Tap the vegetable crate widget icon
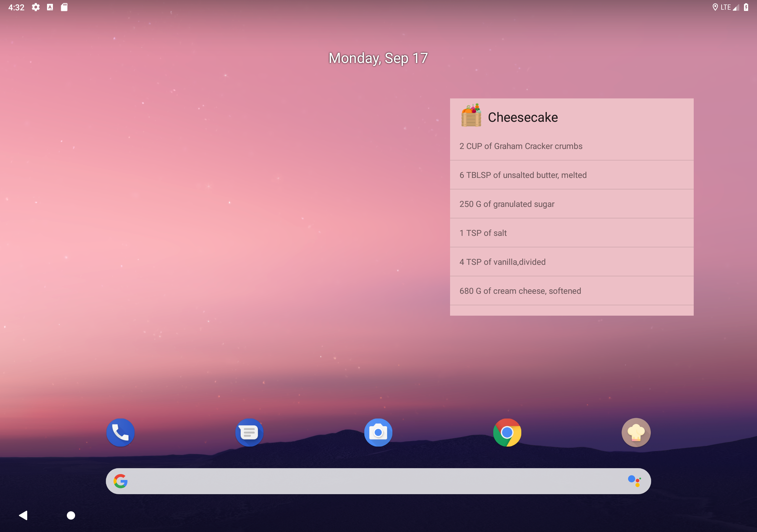The image size is (757, 532). point(471,115)
